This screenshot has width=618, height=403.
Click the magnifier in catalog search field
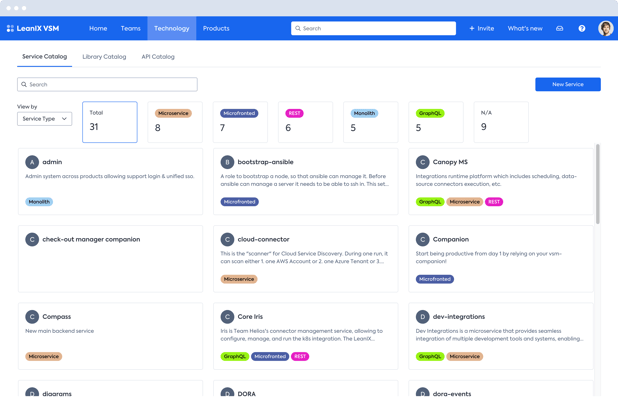pyautogui.click(x=24, y=84)
